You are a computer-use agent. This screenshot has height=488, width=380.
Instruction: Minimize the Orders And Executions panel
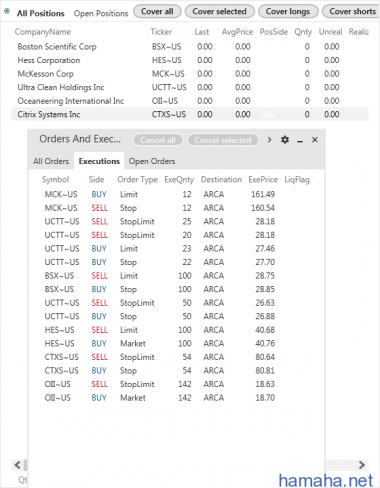300,141
